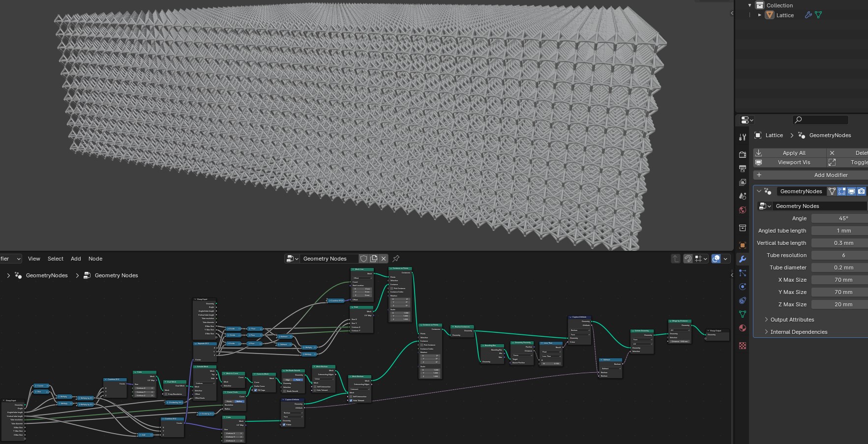The image size is (868, 444).
Task: Open the World properties tab
Action: pos(743,210)
